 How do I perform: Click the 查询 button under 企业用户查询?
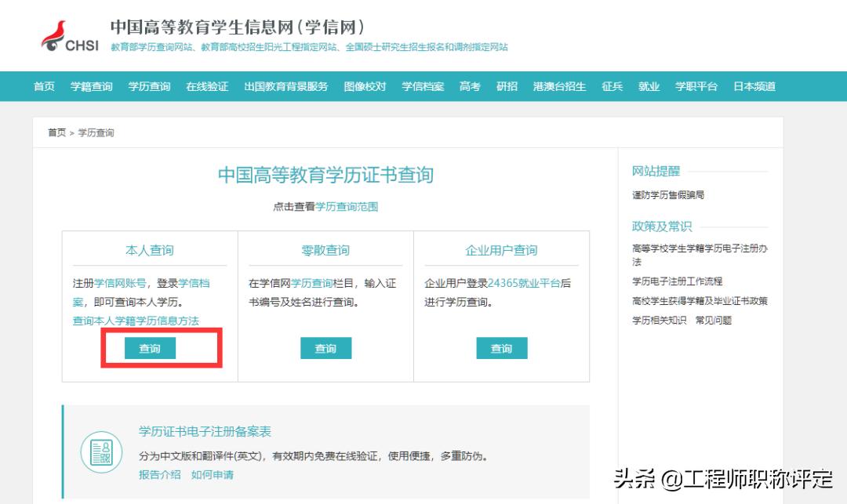(501, 348)
